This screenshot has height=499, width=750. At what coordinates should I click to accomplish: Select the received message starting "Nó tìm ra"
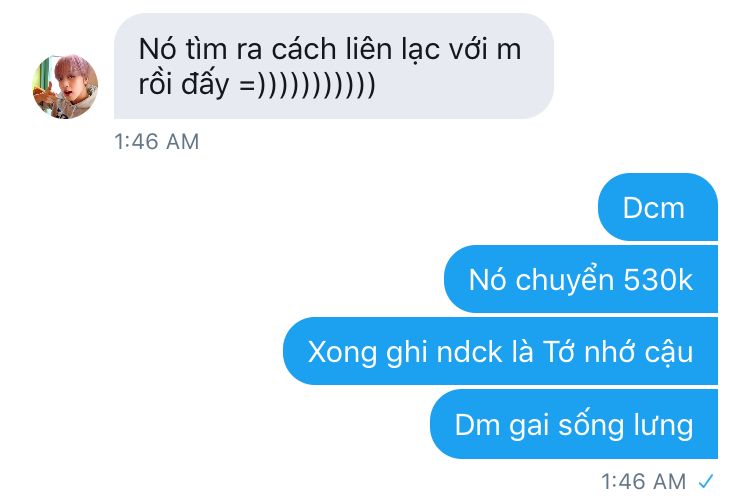click(334, 66)
